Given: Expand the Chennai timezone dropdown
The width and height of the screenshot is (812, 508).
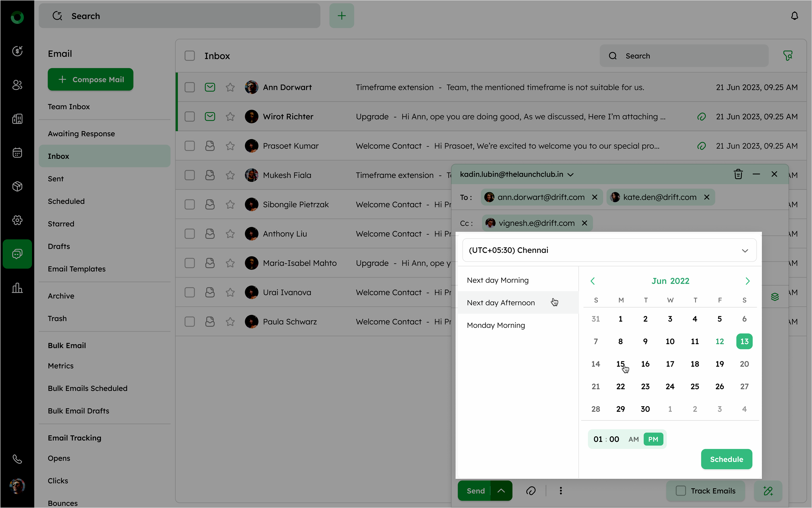Looking at the screenshot, I should tap(744, 251).
